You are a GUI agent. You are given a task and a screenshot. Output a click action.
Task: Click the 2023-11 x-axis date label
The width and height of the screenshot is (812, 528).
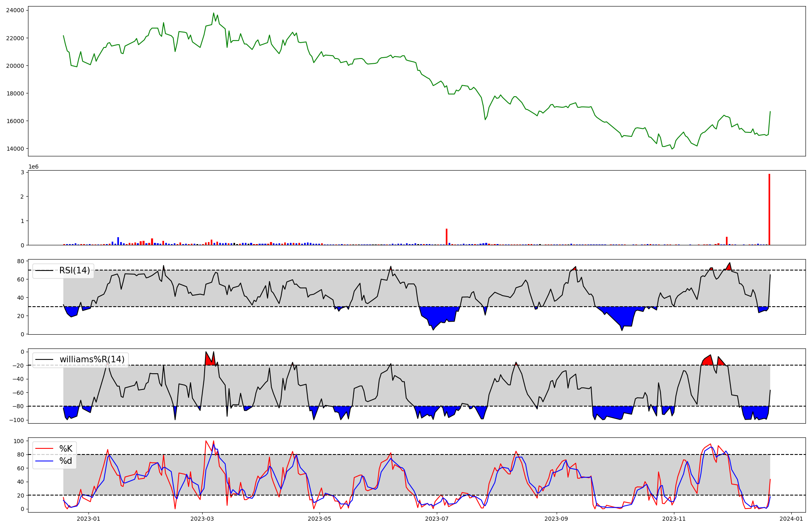(674, 519)
